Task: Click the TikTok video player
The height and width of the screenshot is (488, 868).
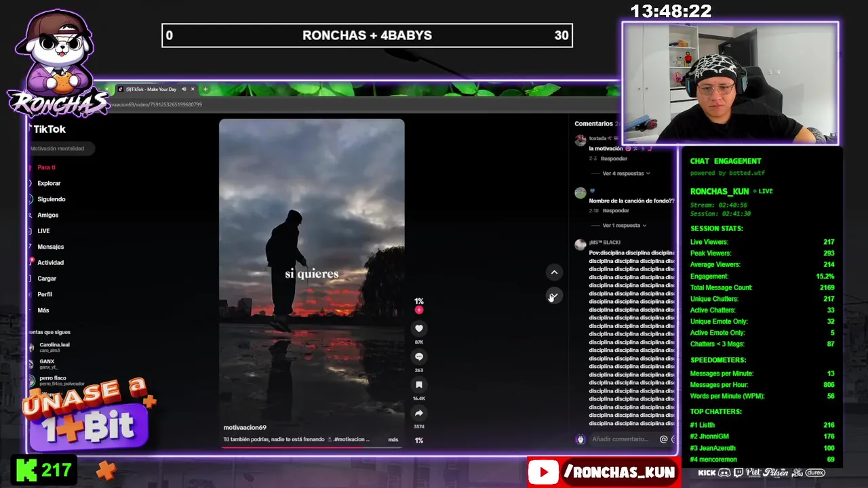Action: coord(311,283)
